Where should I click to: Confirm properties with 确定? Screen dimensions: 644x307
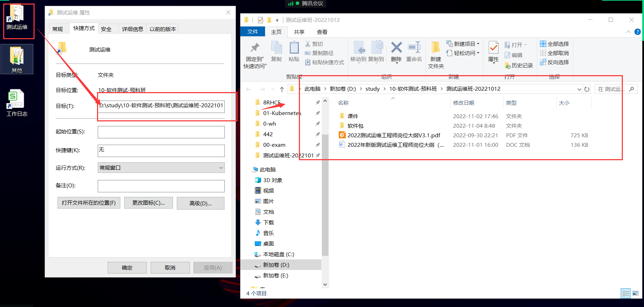click(127, 267)
